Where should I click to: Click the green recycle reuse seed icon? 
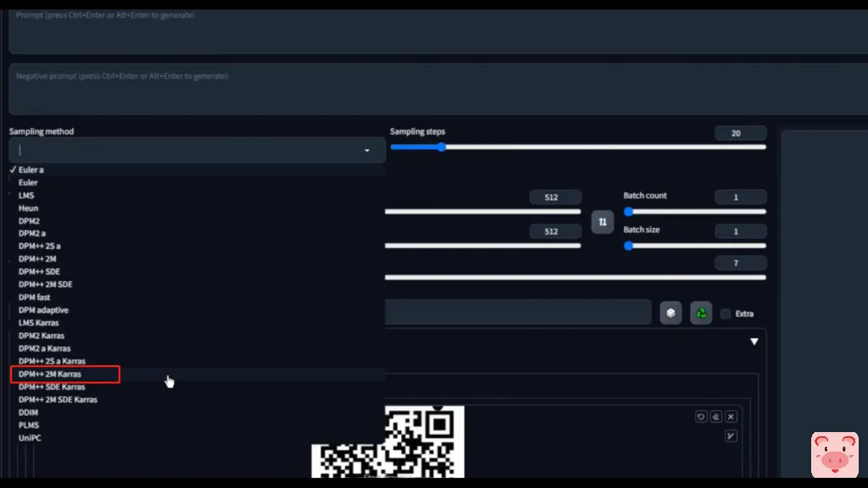(701, 313)
